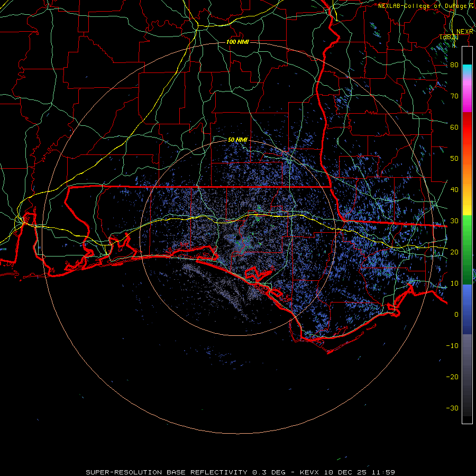Click the 10 dBZ scale value
The width and height of the screenshot is (476, 476).
point(454,283)
